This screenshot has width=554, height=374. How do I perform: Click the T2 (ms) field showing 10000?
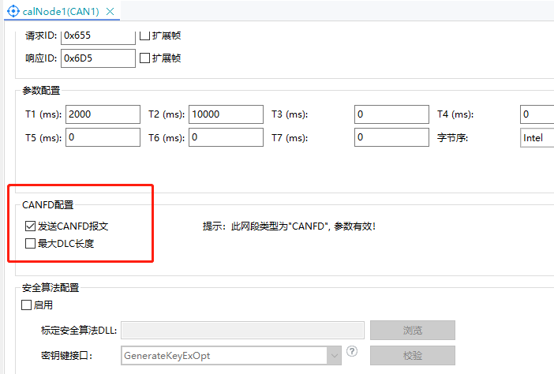[226, 114]
